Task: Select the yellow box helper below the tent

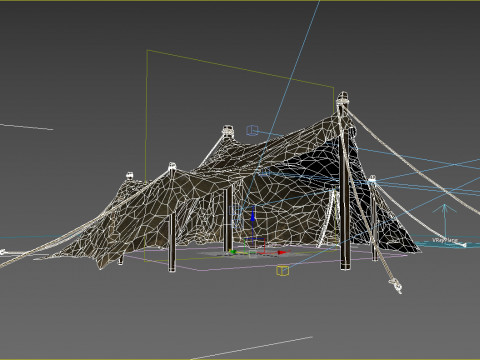Action: [x=283, y=271]
